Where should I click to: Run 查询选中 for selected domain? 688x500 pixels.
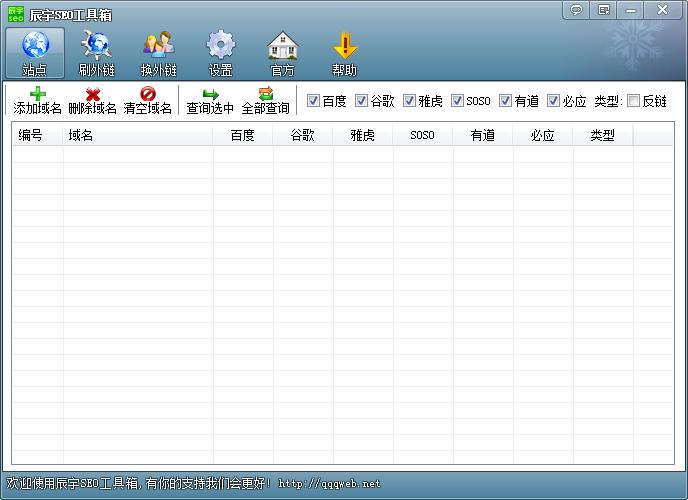pyautogui.click(x=210, y=101)
